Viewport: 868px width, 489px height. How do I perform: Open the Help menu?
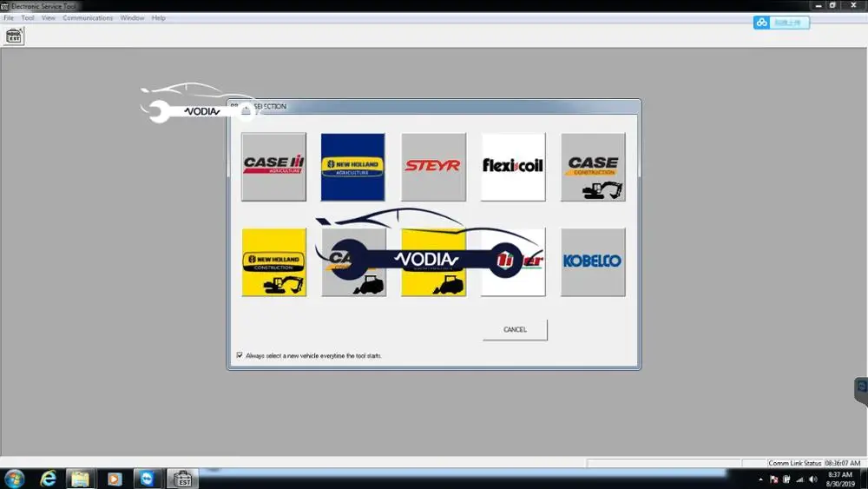coord(158,17)
